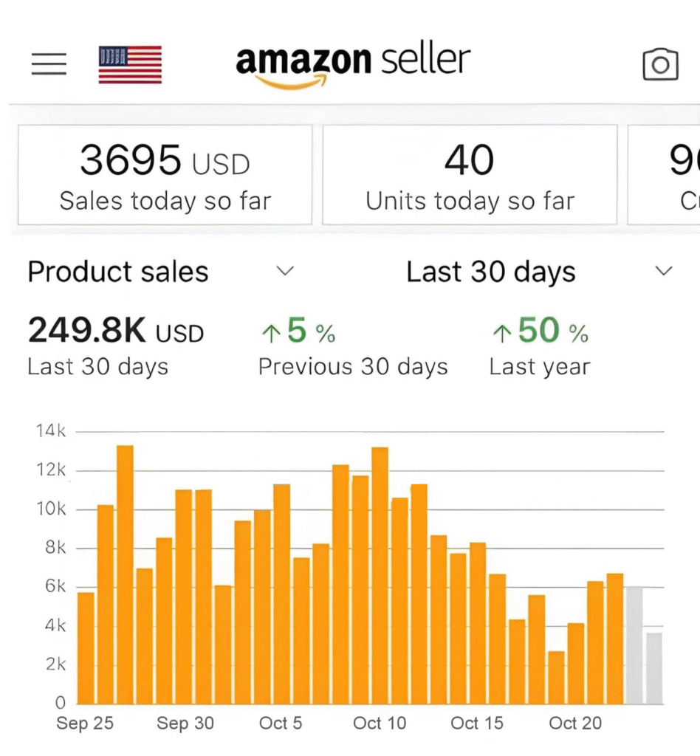Open the hamburger navigation menu

[49, 64]
